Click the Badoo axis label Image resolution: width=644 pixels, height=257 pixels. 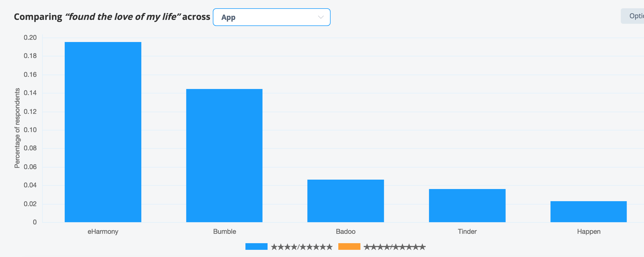tap(345, 232)
